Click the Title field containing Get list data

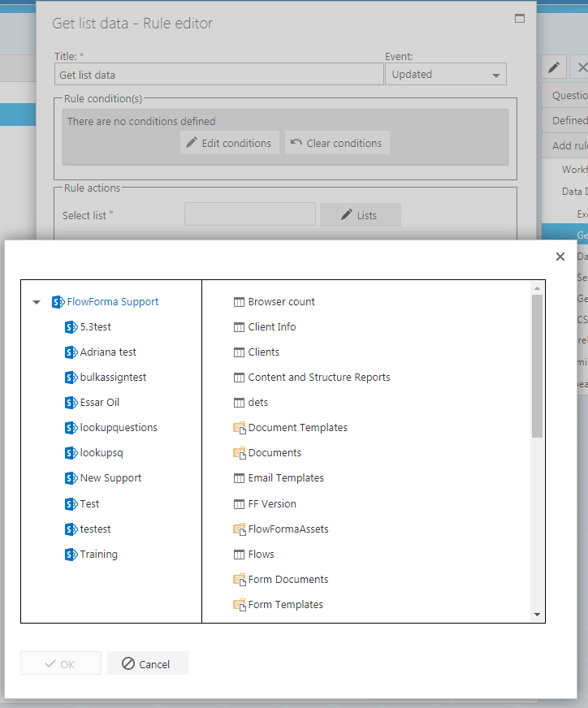pyautogui.click(x=219, y=74)
